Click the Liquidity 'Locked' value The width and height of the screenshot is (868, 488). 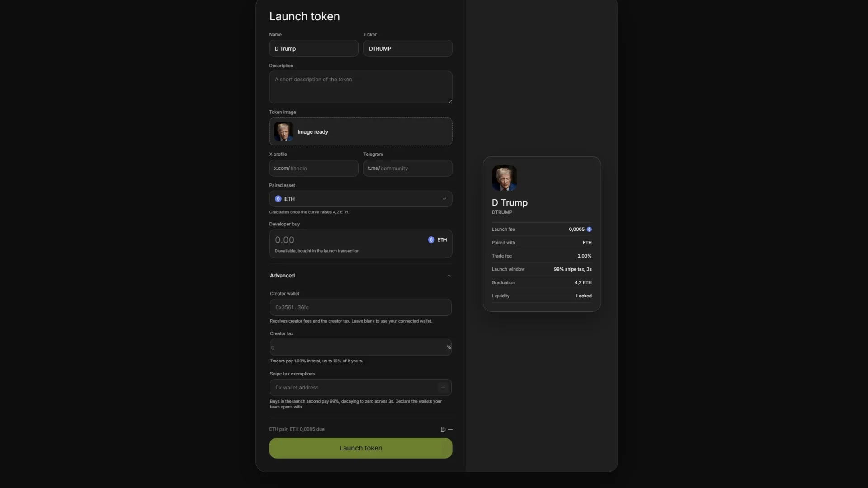coord(584,296)
